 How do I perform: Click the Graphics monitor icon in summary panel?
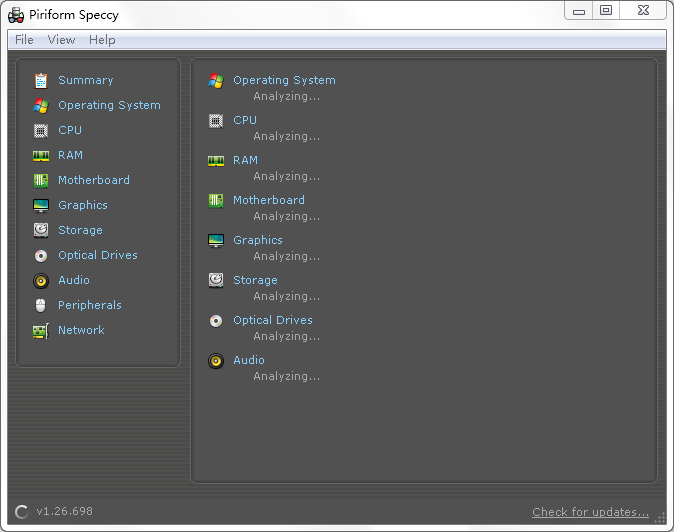tap(216, 241)
